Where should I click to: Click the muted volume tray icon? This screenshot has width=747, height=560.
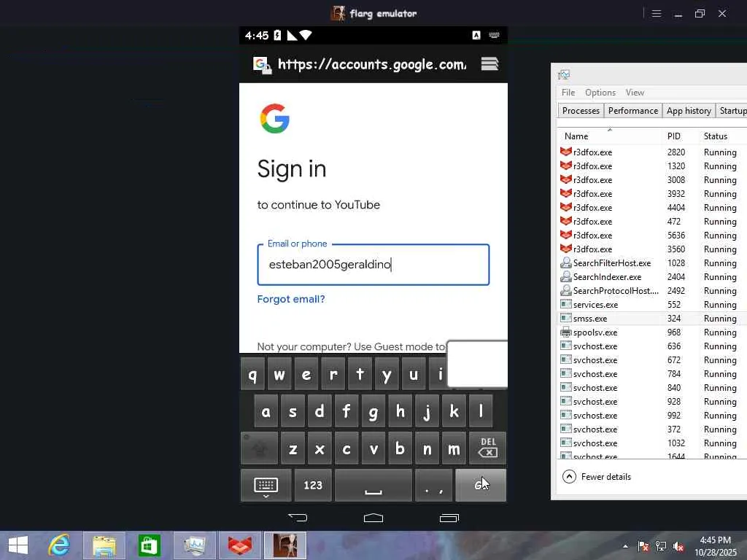point(678,546)
